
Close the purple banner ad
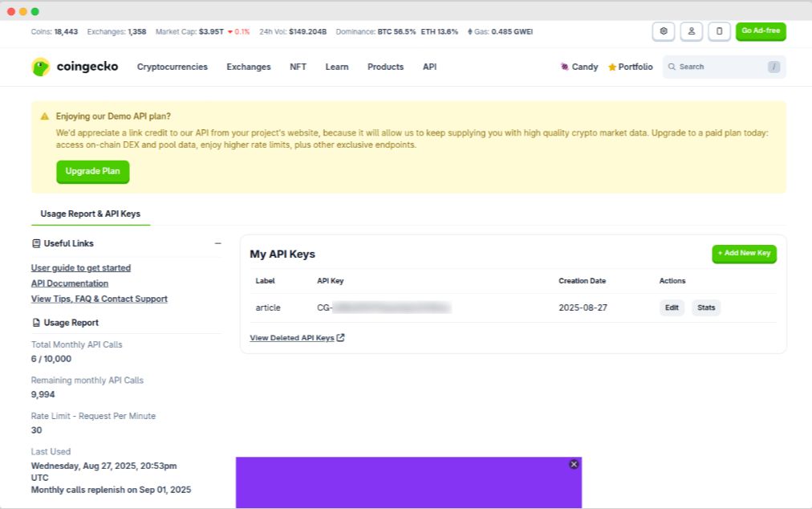tap(574, 464)
